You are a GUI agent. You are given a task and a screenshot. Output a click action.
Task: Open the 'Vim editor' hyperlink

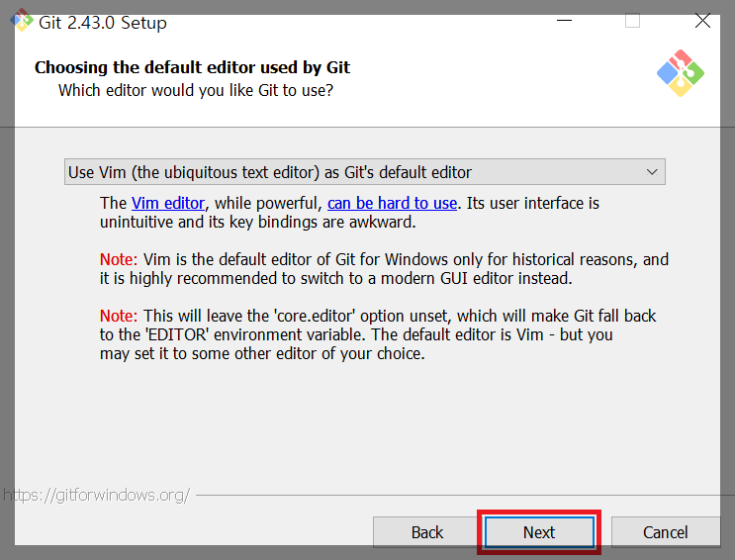(x=168, y=203)
